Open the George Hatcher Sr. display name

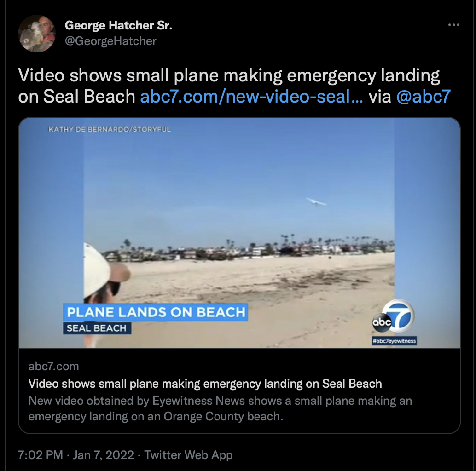[118, 25]
